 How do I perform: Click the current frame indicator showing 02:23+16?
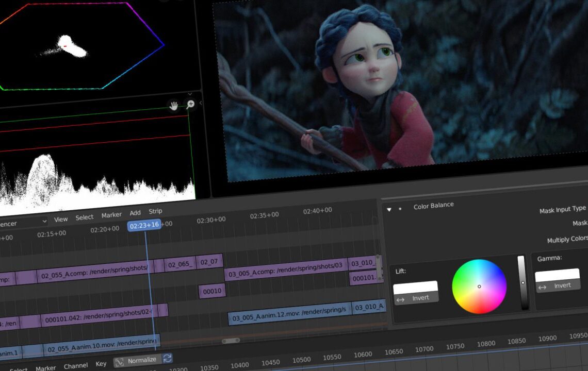[144, 225]
